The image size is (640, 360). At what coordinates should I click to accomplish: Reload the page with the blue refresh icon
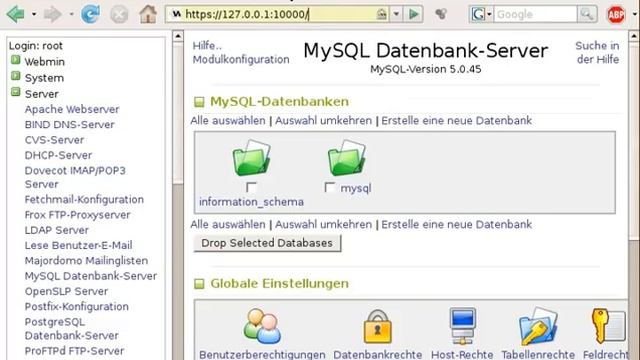click(90, 14)
